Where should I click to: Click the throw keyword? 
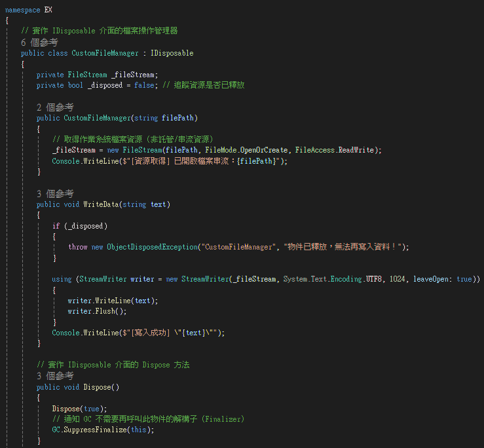point(78,247)
